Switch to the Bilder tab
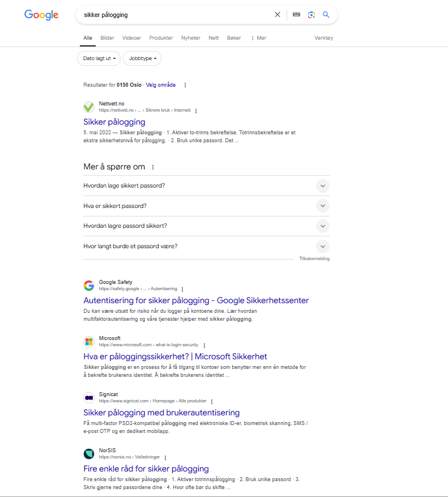448x497 pixels. [107, 38]
